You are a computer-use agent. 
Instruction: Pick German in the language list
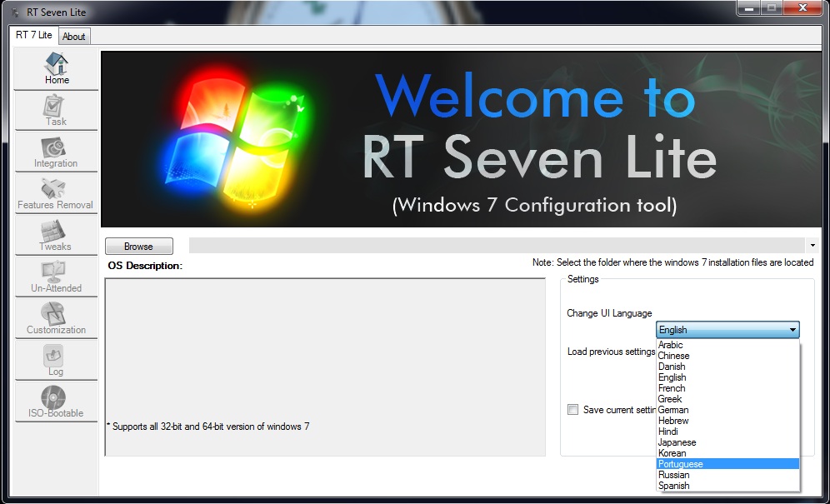click(x=727, y=410)
